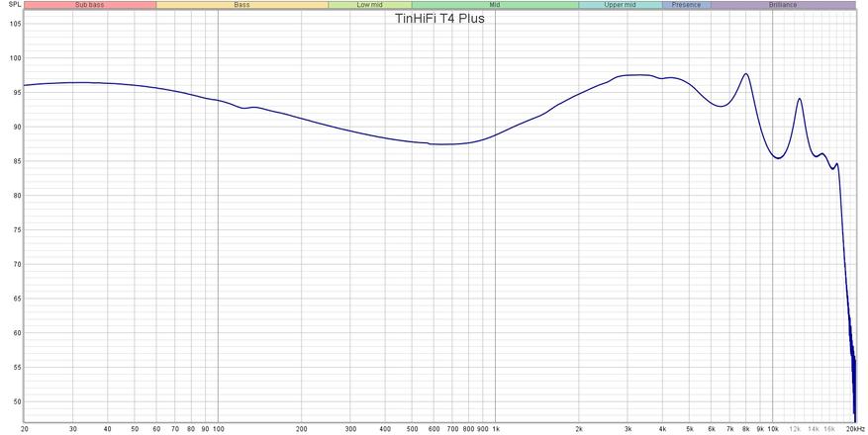
Task: Select the Upper mid band label
Action: (x=620, y=5)
